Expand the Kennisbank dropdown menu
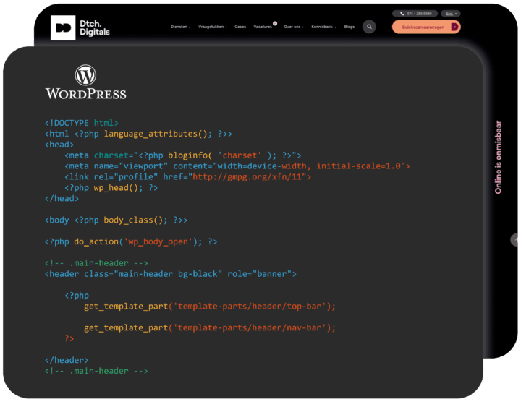521x420 pixels. coord(324,27)
